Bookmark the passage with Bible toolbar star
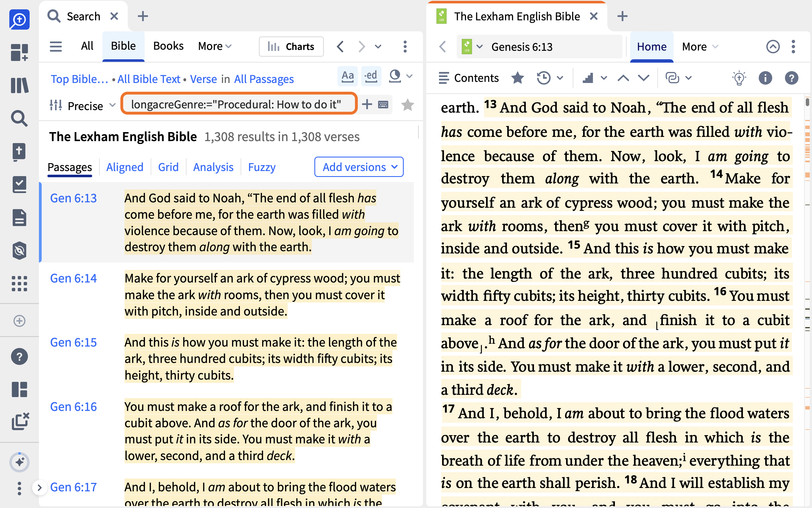Screen dimensions: 812x508 tap(517, 78)
